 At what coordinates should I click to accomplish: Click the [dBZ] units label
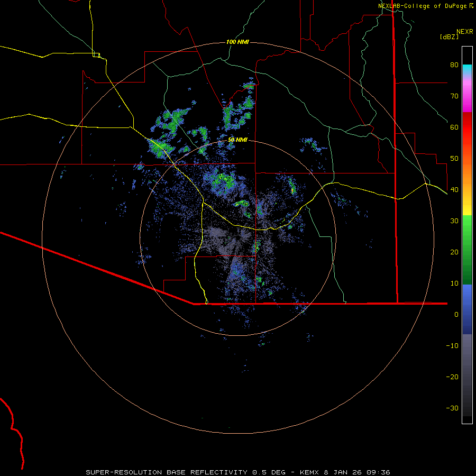pyautogui.click(x=449, y=36)
